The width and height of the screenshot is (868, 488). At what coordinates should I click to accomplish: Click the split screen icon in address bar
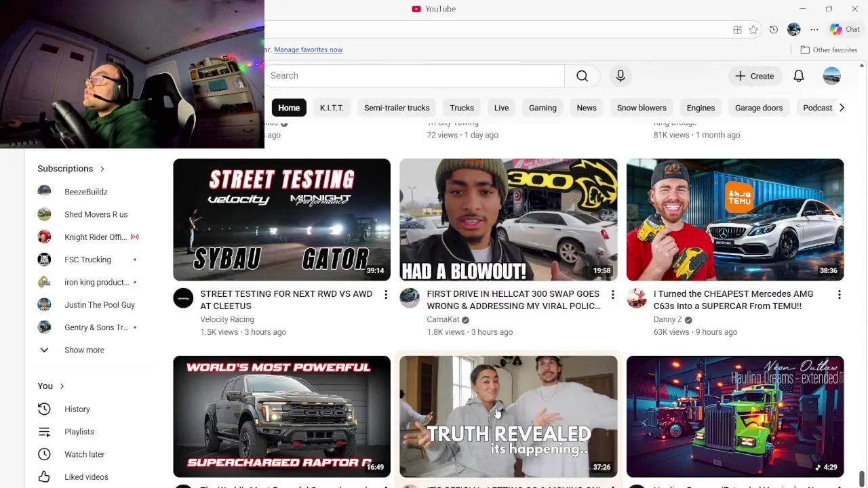(737, 30)
